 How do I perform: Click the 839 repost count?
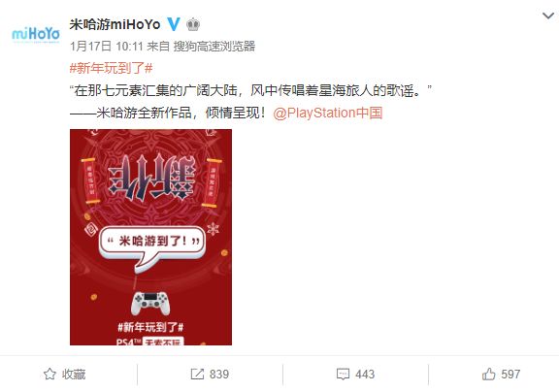[219, 375]
